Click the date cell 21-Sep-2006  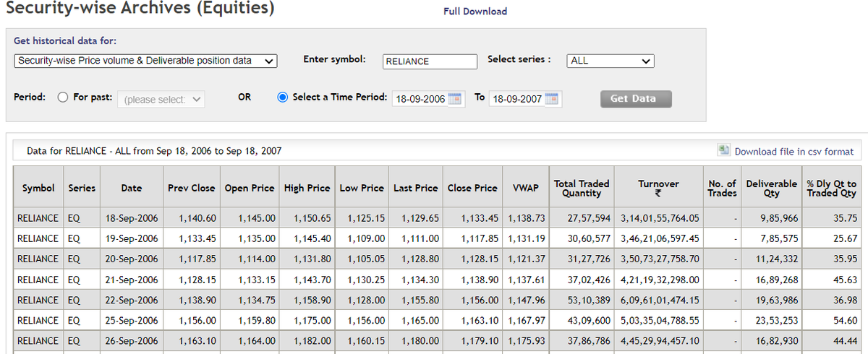(x=132, y=280)
